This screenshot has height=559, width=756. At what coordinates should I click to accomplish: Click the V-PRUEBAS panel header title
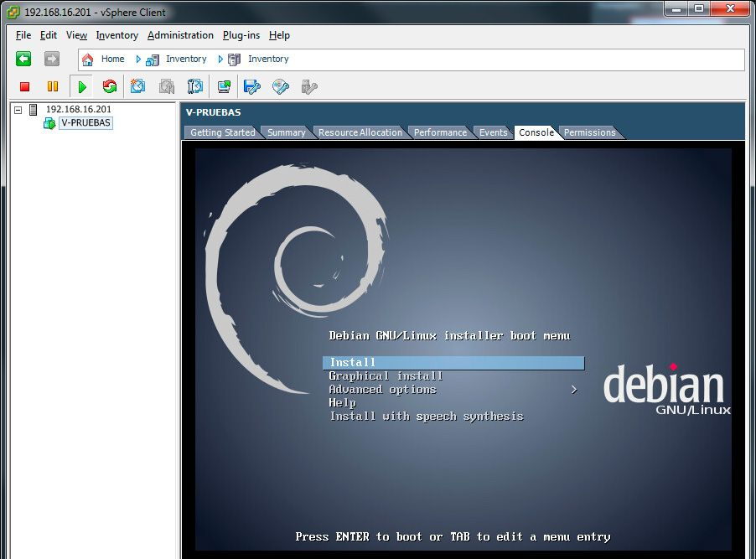(213, 112)
